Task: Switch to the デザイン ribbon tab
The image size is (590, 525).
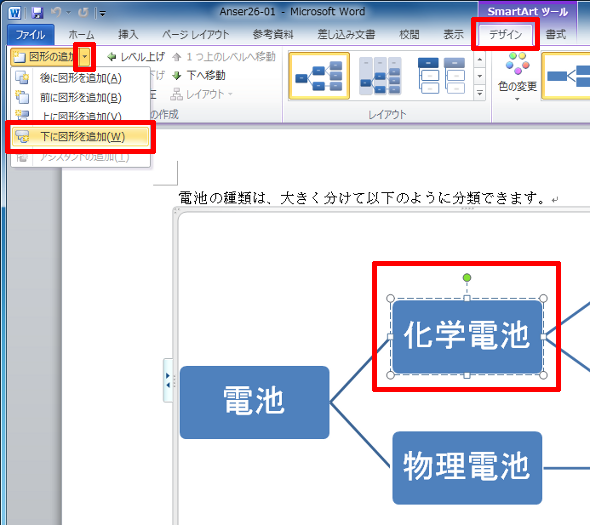Action: (505, 35)
